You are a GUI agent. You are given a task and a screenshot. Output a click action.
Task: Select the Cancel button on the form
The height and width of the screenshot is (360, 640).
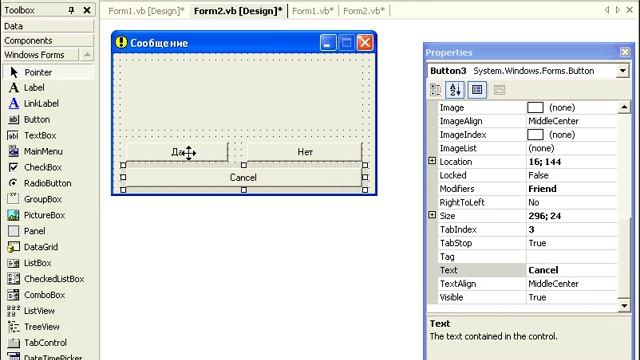click(x=244, y=178)
